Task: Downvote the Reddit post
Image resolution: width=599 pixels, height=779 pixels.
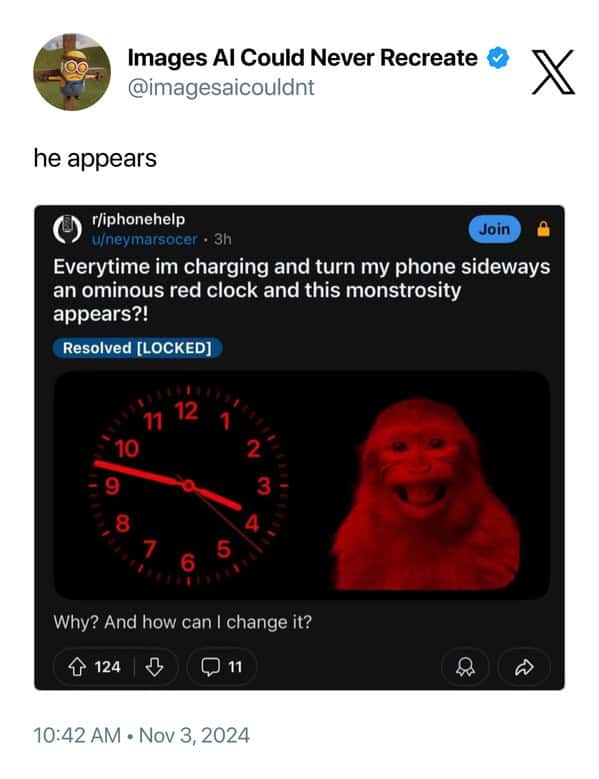Action: click(x=154, y=667)
